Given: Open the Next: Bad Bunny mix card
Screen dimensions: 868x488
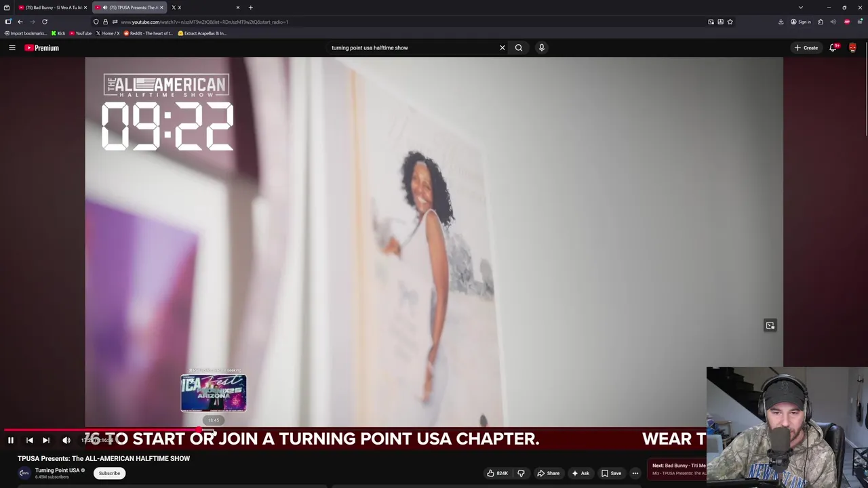Looking at the screenshot, I should click(x=678, y=469).
